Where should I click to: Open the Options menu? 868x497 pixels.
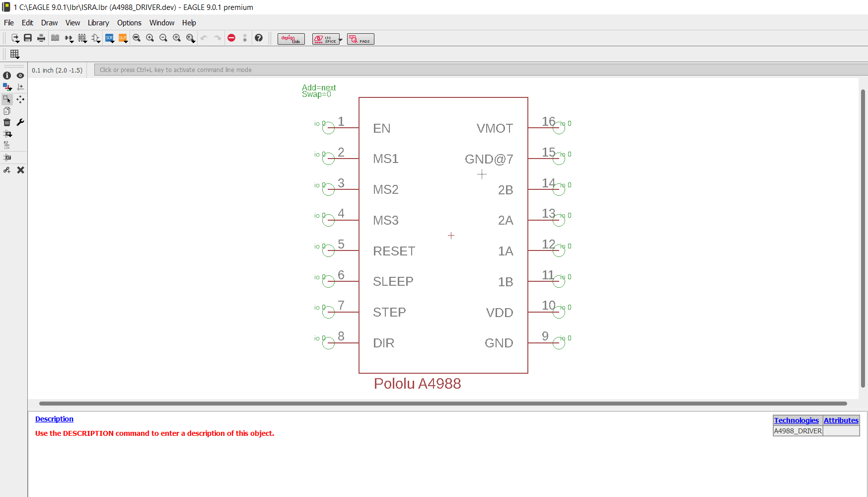[129, 23]
